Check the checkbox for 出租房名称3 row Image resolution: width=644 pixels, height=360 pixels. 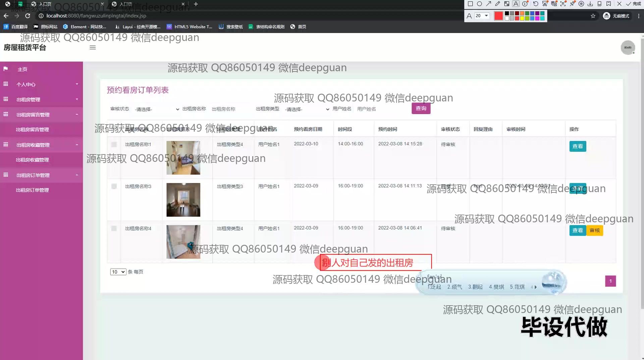(x=114, y=186)
